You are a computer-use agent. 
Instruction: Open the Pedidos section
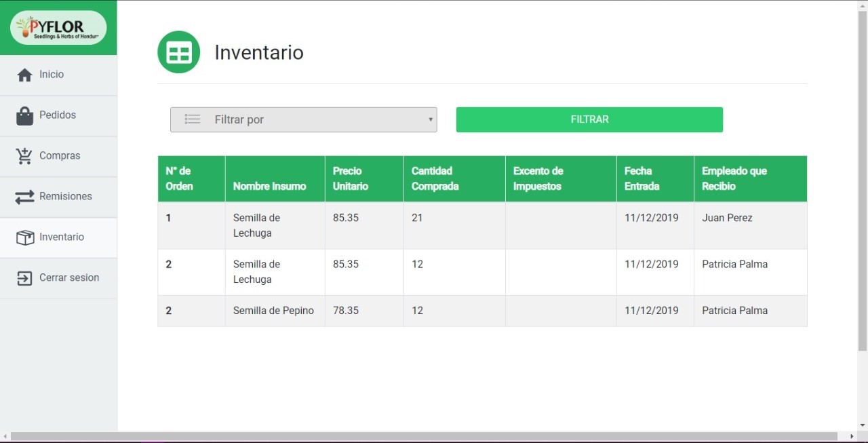click(x=58, y=115)
